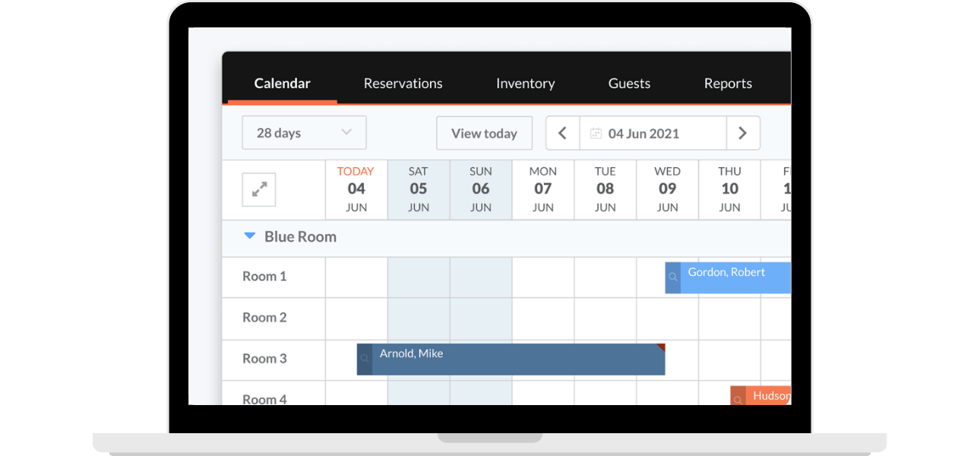Advance to next date with right arrow

pos(742,134)
